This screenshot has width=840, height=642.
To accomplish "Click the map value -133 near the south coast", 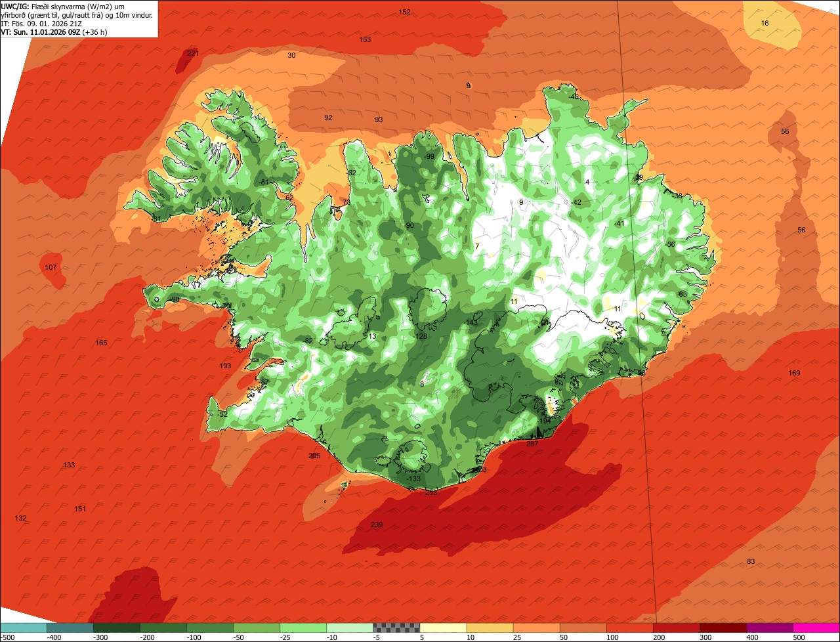I will pyautogui.click(x=413, y=479).
